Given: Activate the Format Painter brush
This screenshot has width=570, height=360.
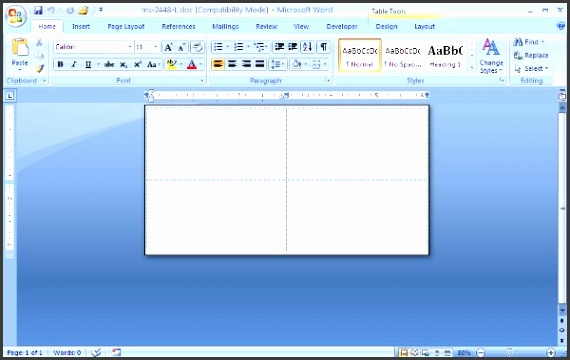Looking at the screenshot, I should click(x=39, y=68).
